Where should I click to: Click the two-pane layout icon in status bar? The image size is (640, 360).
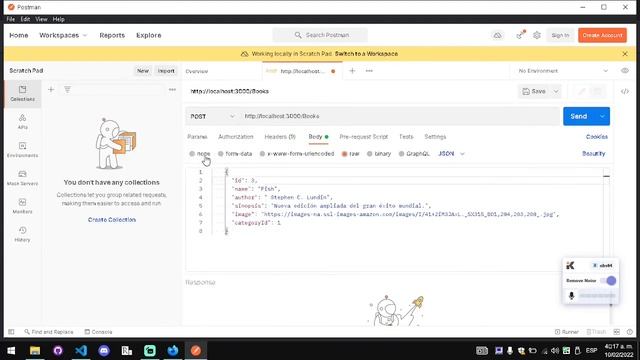pos(617,332)
